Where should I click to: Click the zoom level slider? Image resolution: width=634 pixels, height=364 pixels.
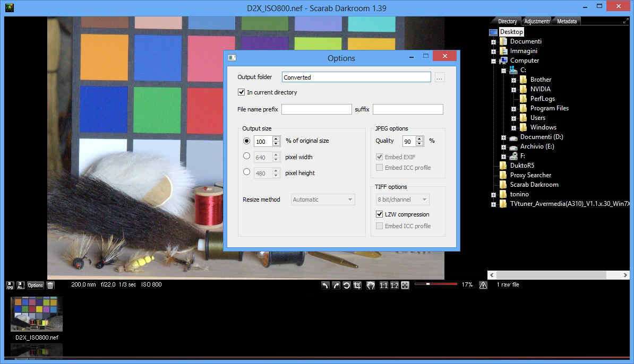(x=435, y=284)
